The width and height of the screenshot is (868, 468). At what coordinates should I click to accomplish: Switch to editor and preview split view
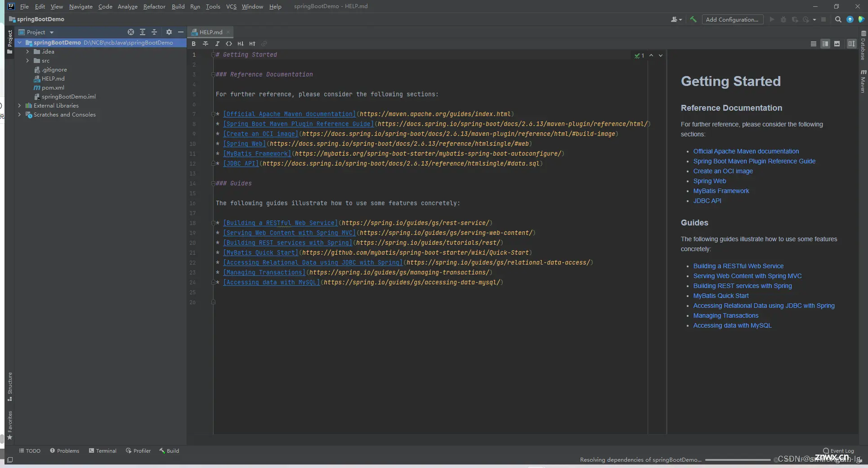click(x=825, y=44)
